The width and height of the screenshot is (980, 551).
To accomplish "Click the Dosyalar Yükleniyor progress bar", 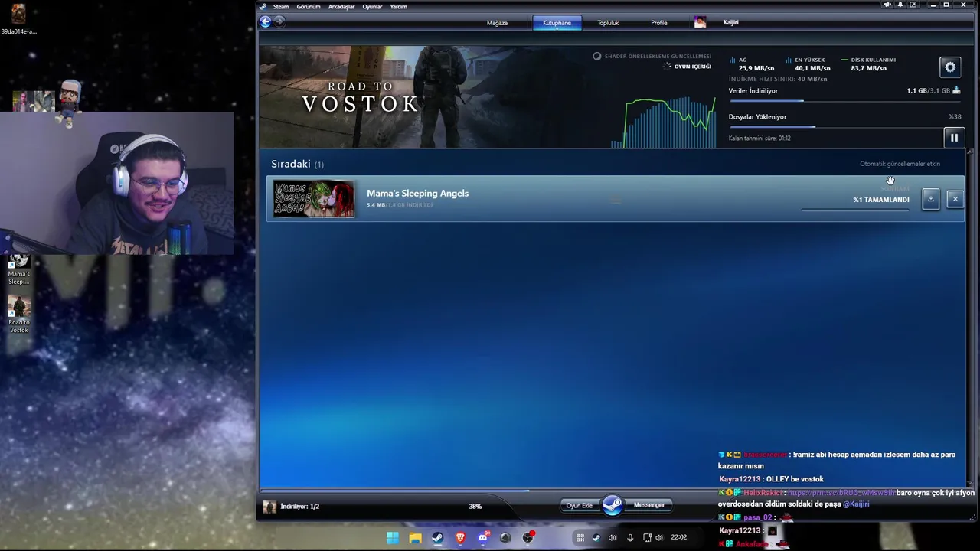I will click(x=845, y=127).
